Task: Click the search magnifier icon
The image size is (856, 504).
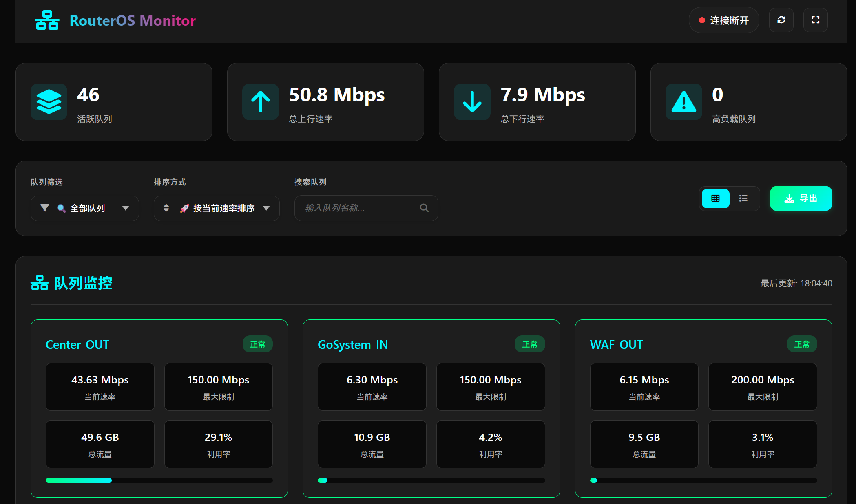Action: coord(424,208)
